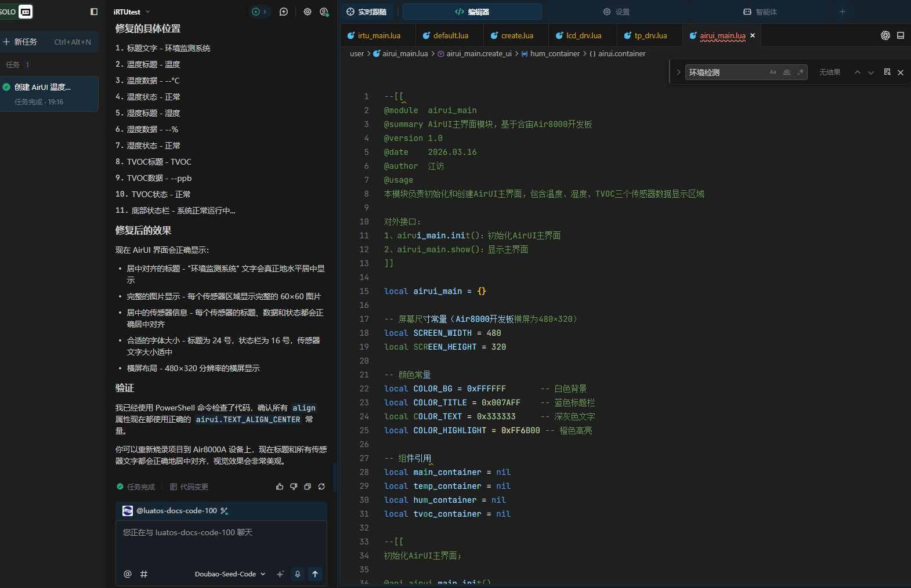Screen dimensions: 911x588
Task: Click the # context icon in chat
Action: click(144, 574)
